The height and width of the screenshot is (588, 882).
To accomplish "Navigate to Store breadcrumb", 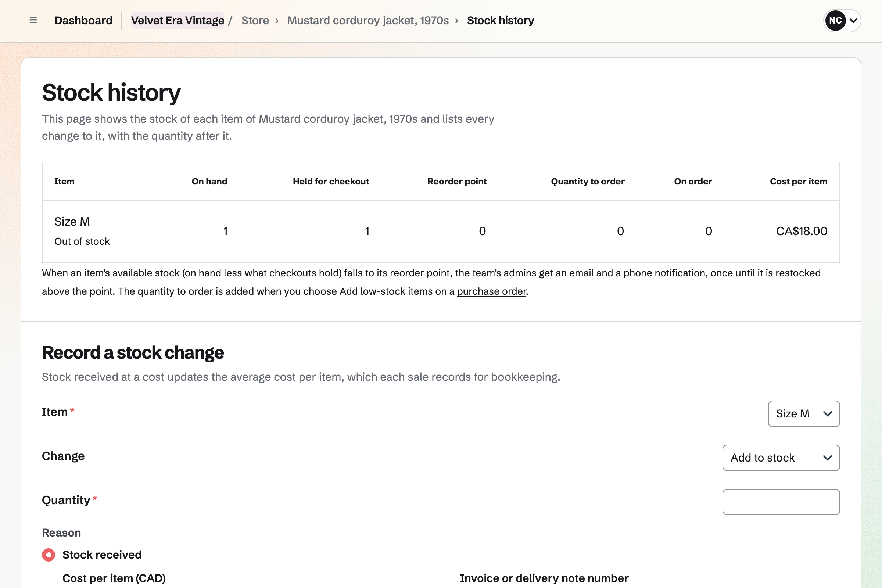I will (255, 20).
